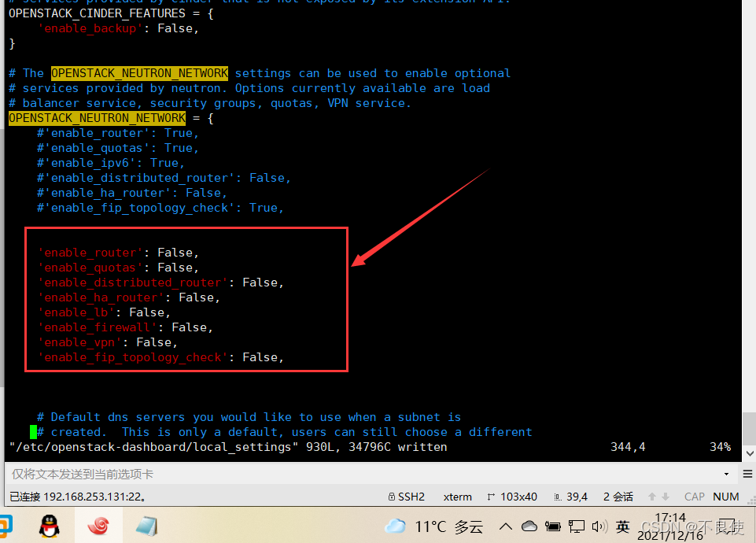This screenshot has width=756, height=543.
Task: Click the '# Default dns servers' comment line
Action: [x=249, y=417]
